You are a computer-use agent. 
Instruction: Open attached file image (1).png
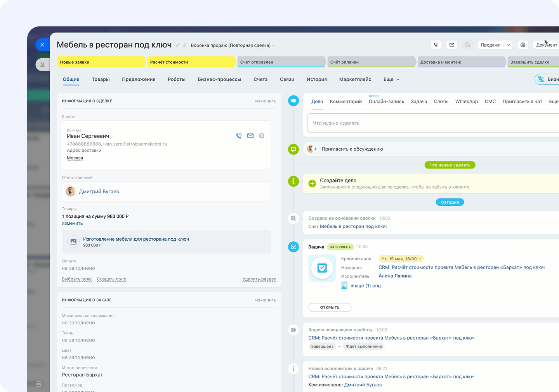(365, 286)
